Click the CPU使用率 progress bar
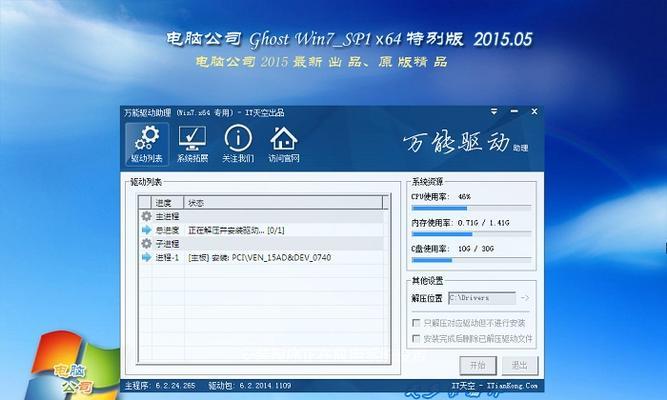Screen dimensions: 667x400 471,208
